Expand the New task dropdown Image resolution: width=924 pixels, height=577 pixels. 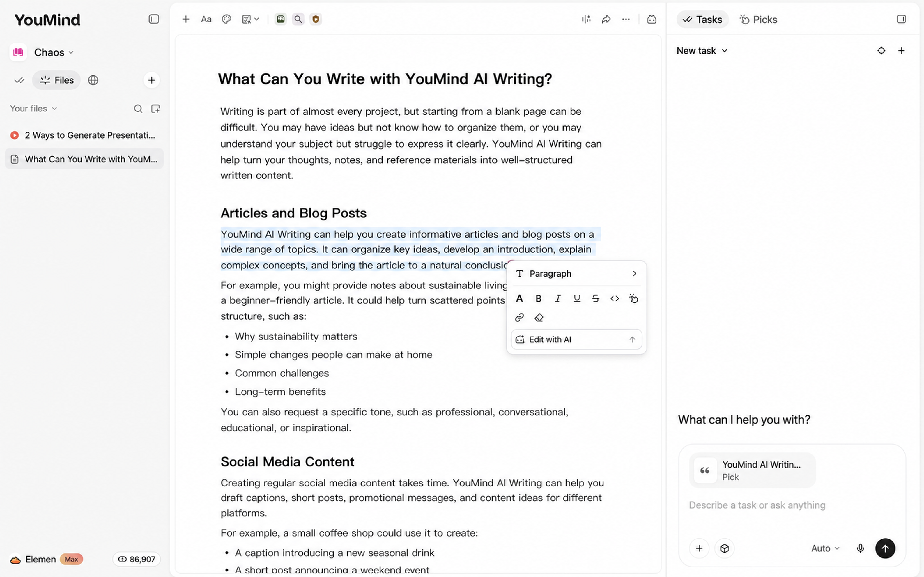tap(702, 51)
